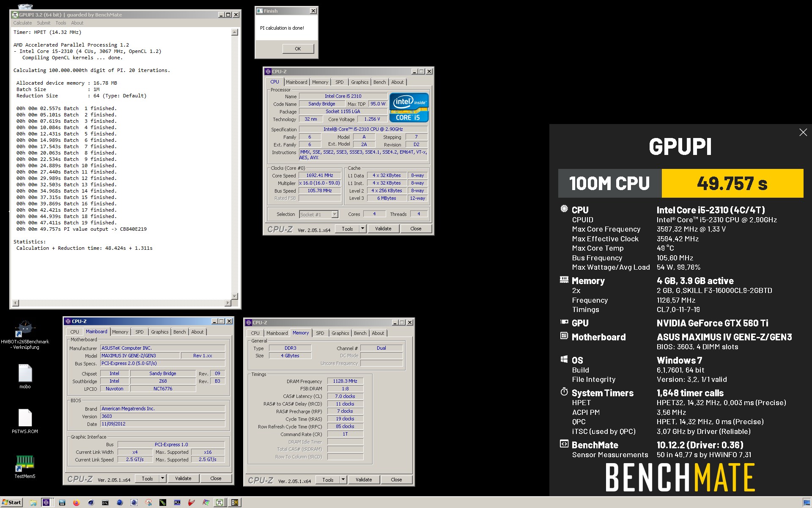
Task: Open the red wing taskbar icon
Action: point(192,502)
